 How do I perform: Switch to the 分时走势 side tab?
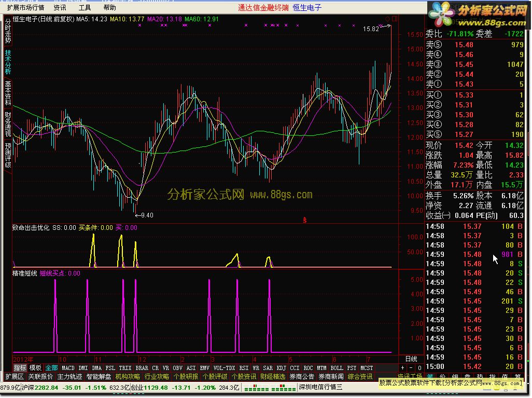pyautogui.click(x=8, y=31)
